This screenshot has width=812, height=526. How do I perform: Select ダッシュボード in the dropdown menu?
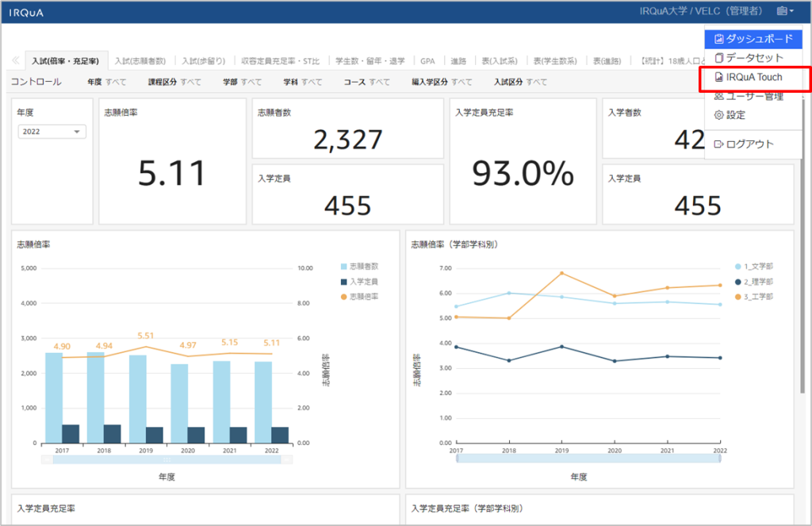(x=753, y=39)
